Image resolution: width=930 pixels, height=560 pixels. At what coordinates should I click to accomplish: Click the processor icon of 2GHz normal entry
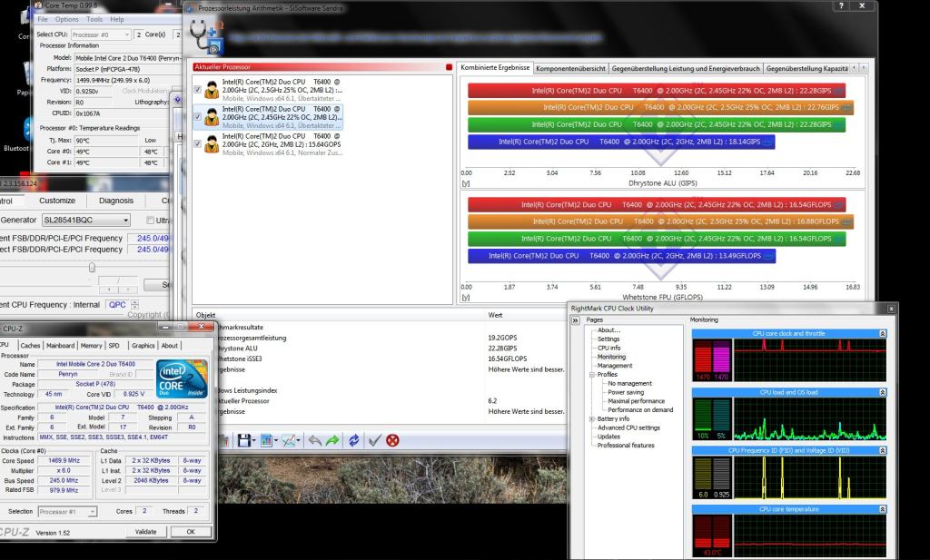tap(212, 143)
